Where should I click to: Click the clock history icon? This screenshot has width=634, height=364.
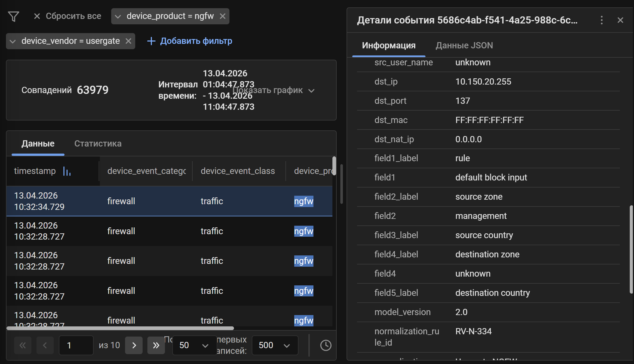[326, 345]
